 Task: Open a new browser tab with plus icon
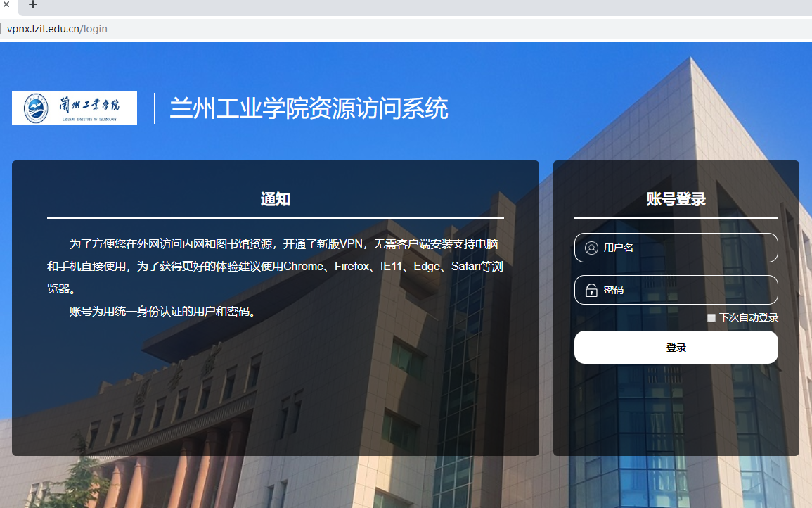32,5
